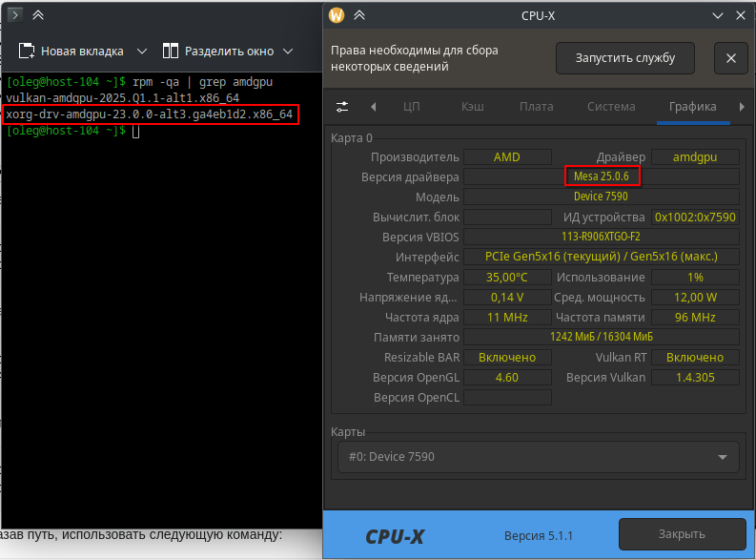
Task: Expand the Разделить окно dropdown arrow
Action: [288, 52]
